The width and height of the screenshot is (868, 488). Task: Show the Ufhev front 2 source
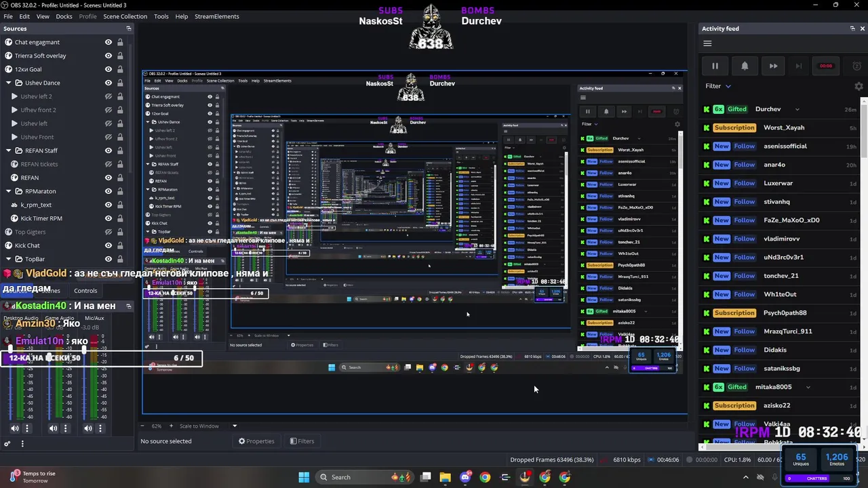coord(108,110)
